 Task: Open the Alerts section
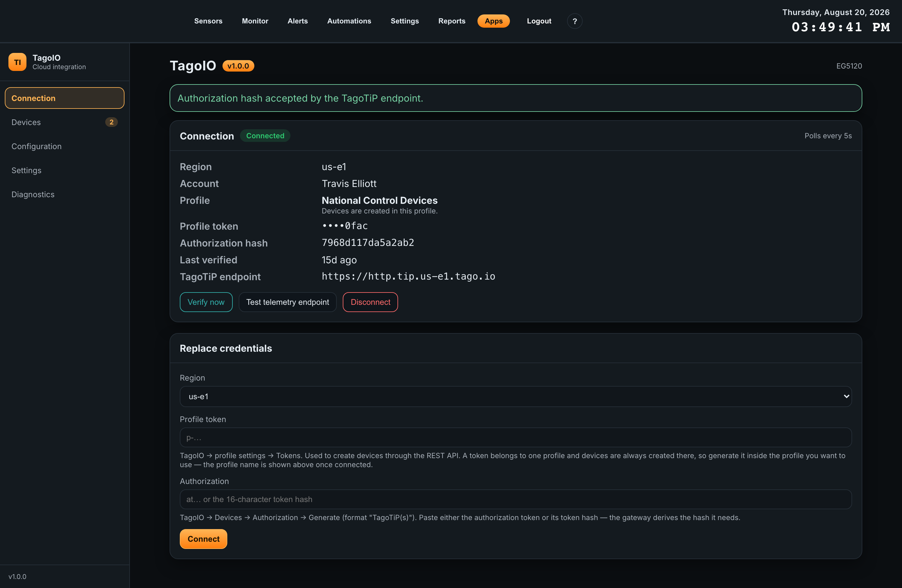tap(297, 21)
